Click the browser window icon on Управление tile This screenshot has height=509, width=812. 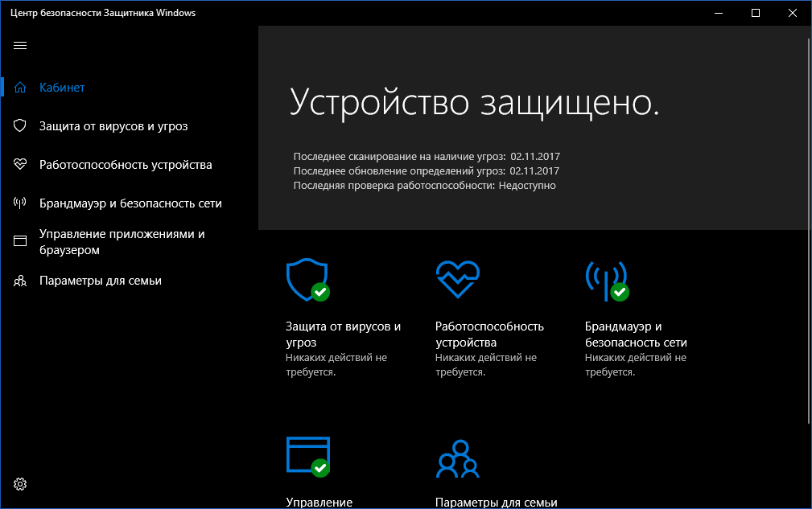tap(308, 456)
